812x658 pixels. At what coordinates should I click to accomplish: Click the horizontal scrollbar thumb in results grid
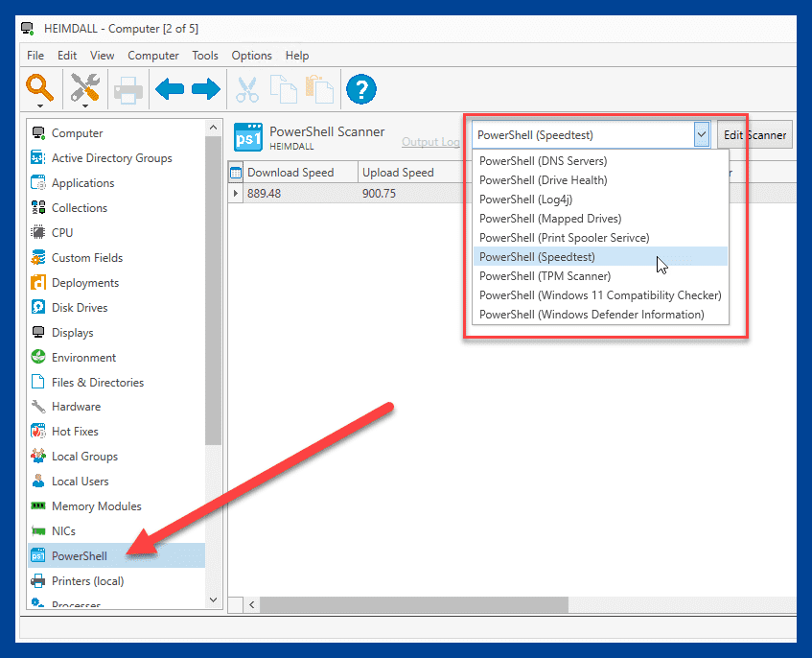414,604
